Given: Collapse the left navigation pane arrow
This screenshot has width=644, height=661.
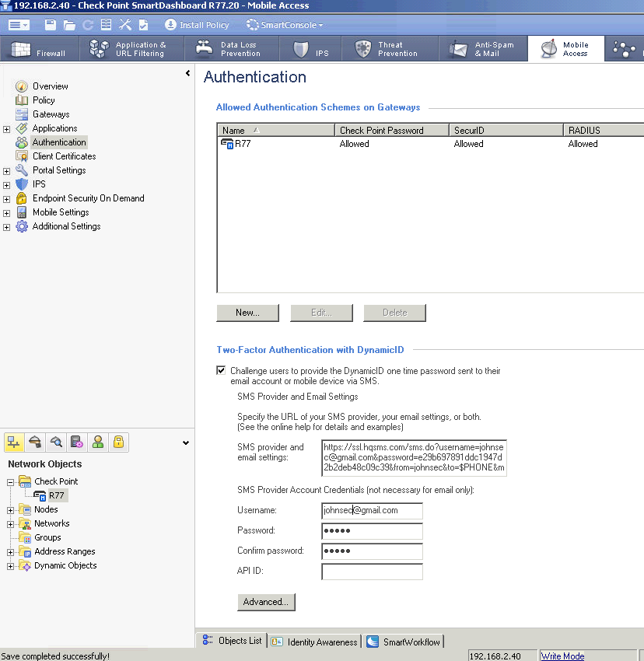Looking at the screenshot, I should pos(187,73).
